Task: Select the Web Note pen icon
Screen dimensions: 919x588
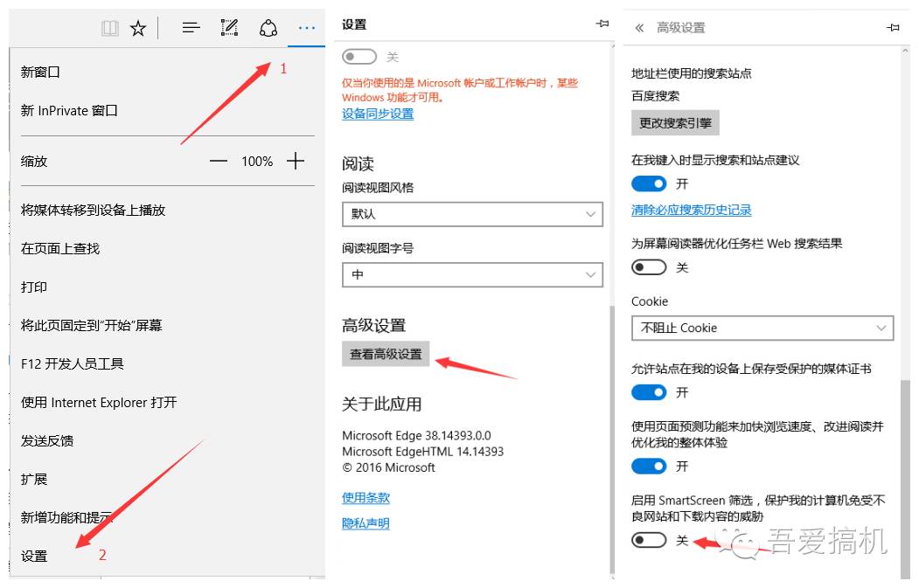Action: 228,27
